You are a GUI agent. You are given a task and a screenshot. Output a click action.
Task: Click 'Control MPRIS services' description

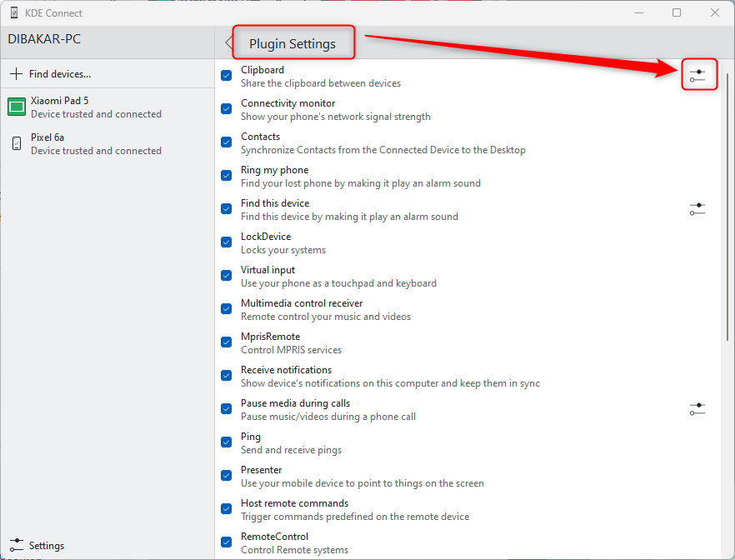click(x=291, y=350)
